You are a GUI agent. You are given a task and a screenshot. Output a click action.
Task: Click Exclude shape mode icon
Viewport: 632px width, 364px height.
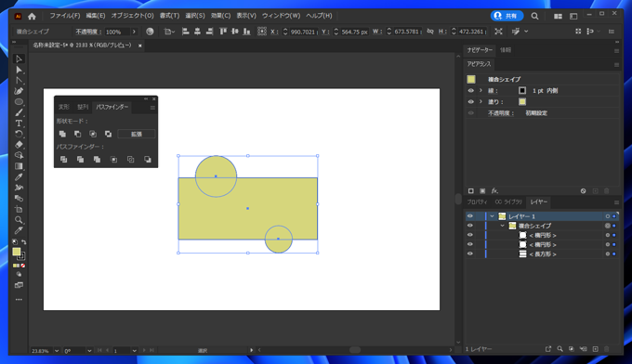coord(108,134)
